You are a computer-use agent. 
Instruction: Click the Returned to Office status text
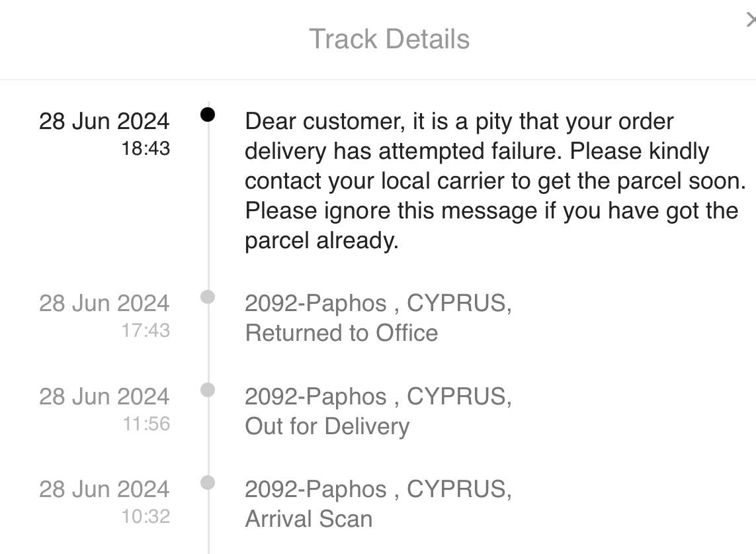pyautogui.click(x=341, y=333)
